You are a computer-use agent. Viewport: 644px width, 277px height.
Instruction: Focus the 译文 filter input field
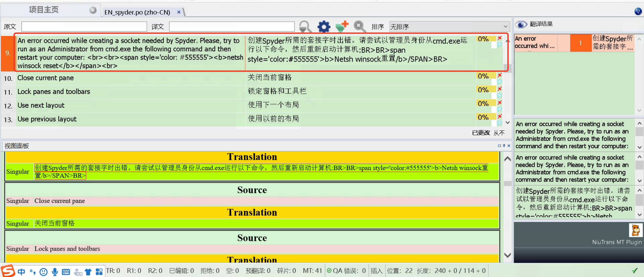(x=232, y=26)
